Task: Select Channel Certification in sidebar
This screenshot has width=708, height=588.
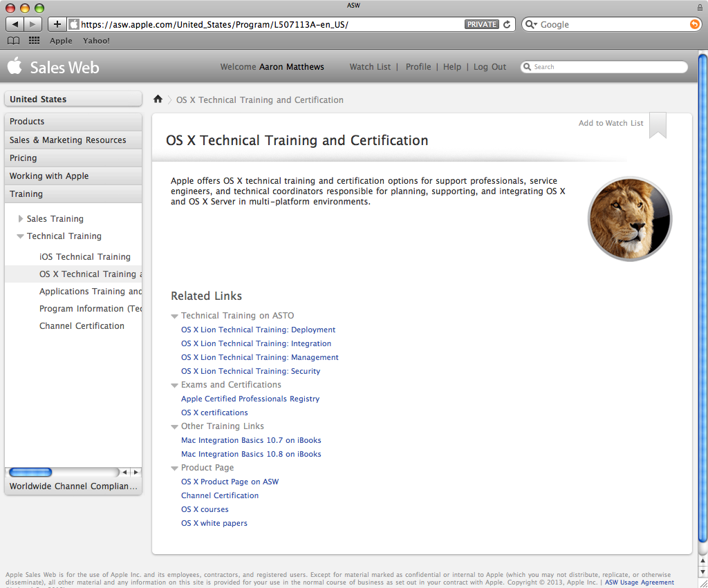Action: click(x=82, y=326)
